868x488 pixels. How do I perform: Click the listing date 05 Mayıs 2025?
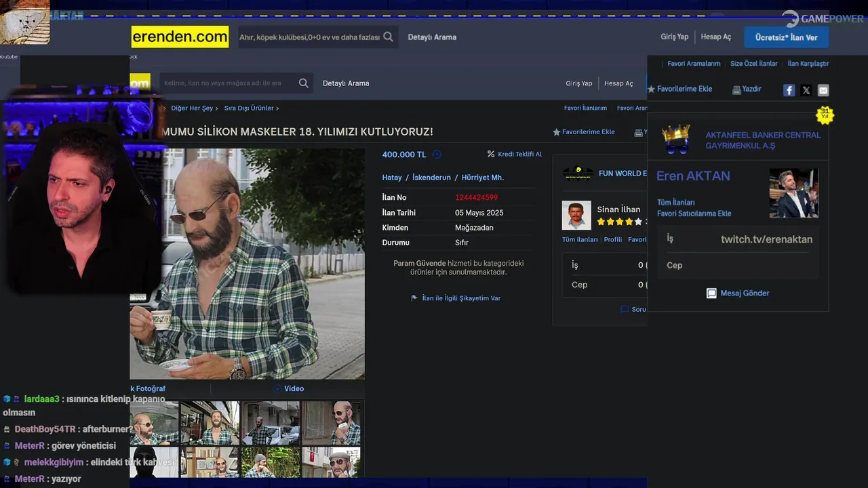[x=479, y=213]
